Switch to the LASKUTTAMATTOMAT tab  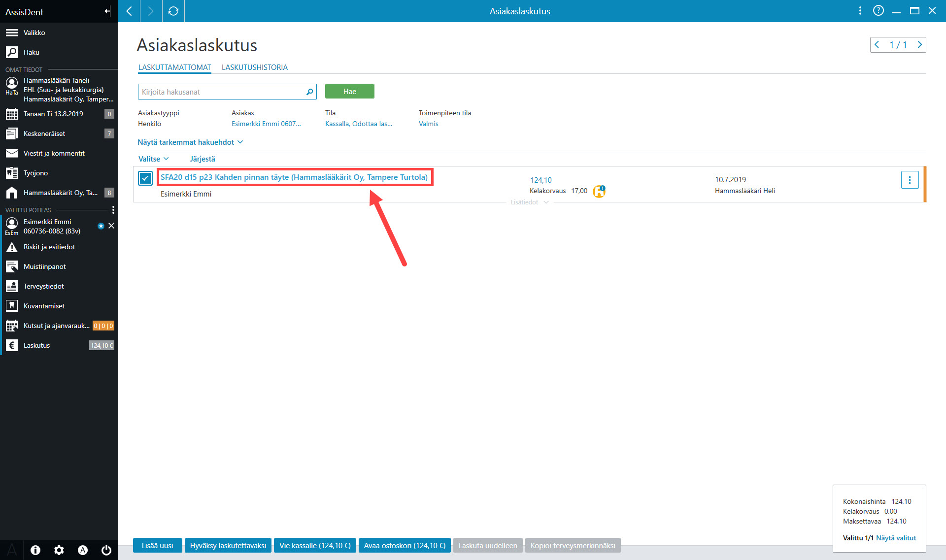coord(174,67)
